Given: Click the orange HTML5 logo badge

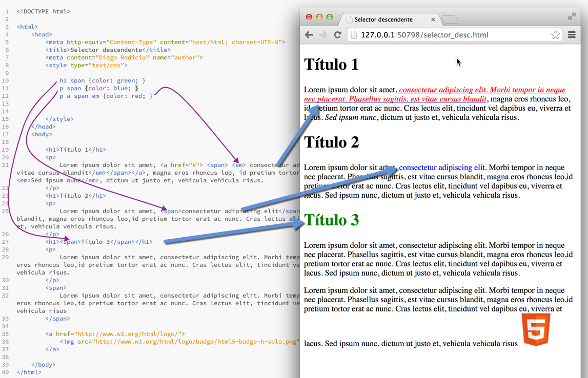Looking at the screenshot, I should 536,330.
